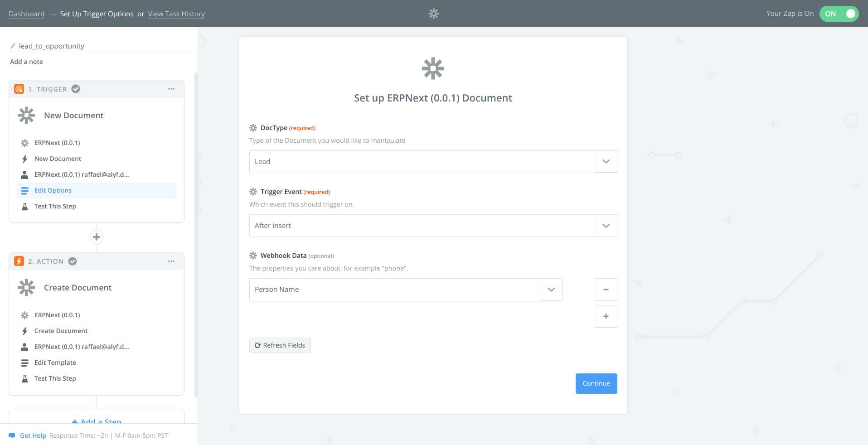868x445 pixels.
Task: Click the sidebar vertical scrollbar
Action: (196, 234)
